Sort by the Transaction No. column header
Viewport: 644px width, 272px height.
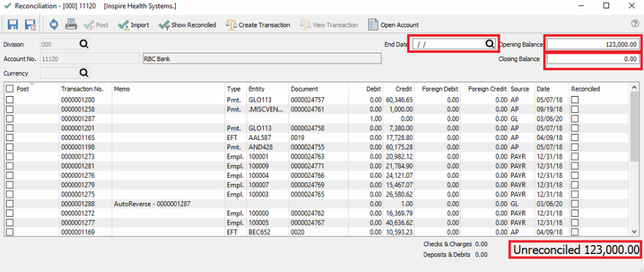pos(82,89)
